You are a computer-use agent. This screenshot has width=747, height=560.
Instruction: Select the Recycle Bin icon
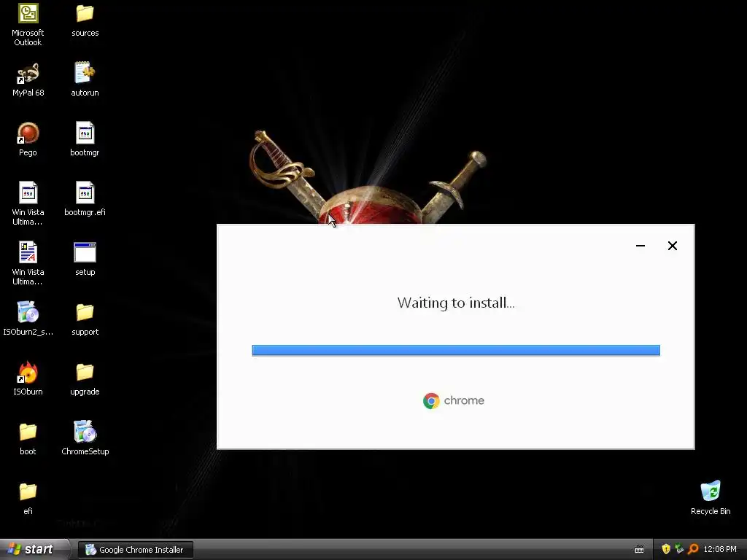[x=711, y=491]
